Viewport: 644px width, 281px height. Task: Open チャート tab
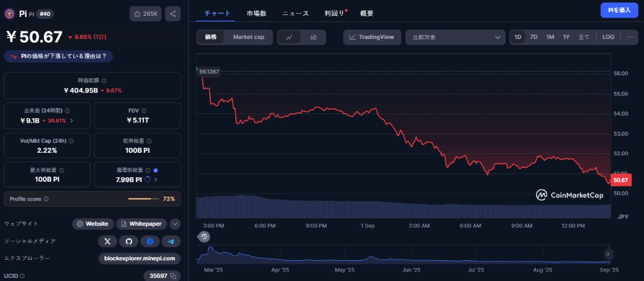coord(217,14)
